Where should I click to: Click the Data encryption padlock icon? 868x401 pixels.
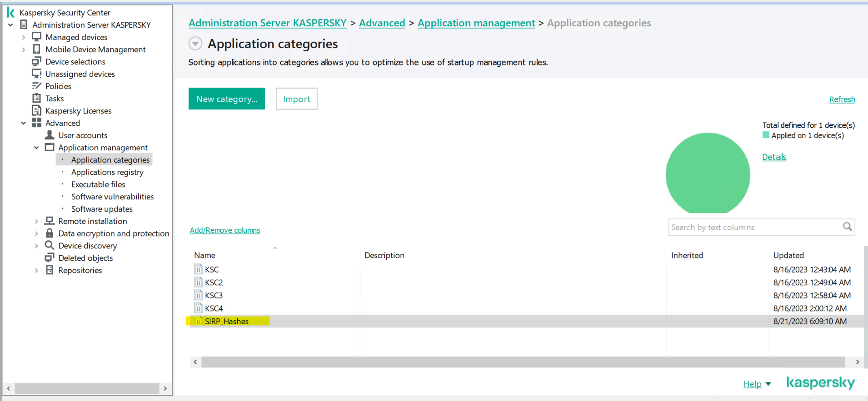point(50,233)
